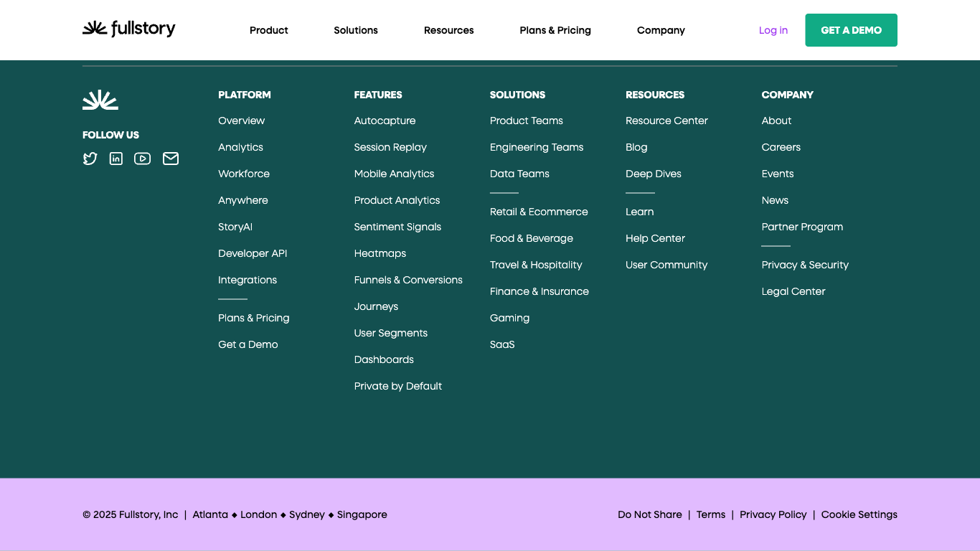Open Funnels & Conversions link
Image resolution: width=980 pixels, height=551 pixels.
coord(408,280)
